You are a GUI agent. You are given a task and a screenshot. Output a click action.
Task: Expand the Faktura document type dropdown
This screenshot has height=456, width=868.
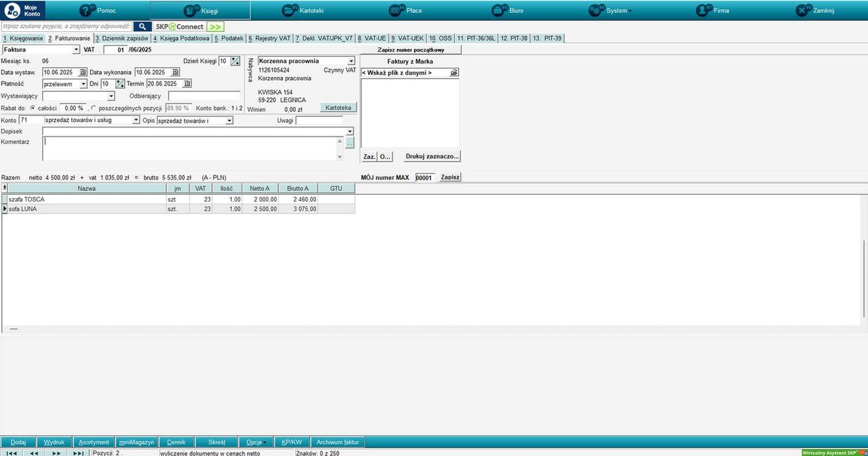[x=76, y=50]
